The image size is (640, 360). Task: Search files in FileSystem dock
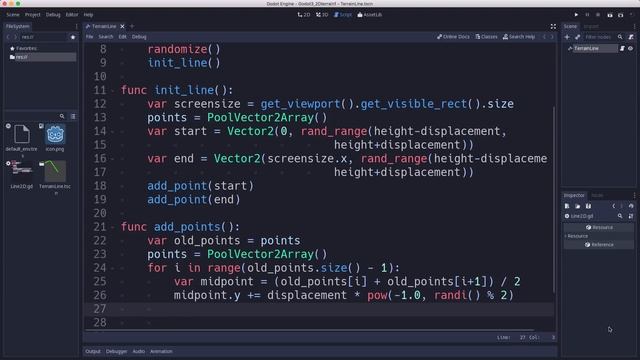62,116
